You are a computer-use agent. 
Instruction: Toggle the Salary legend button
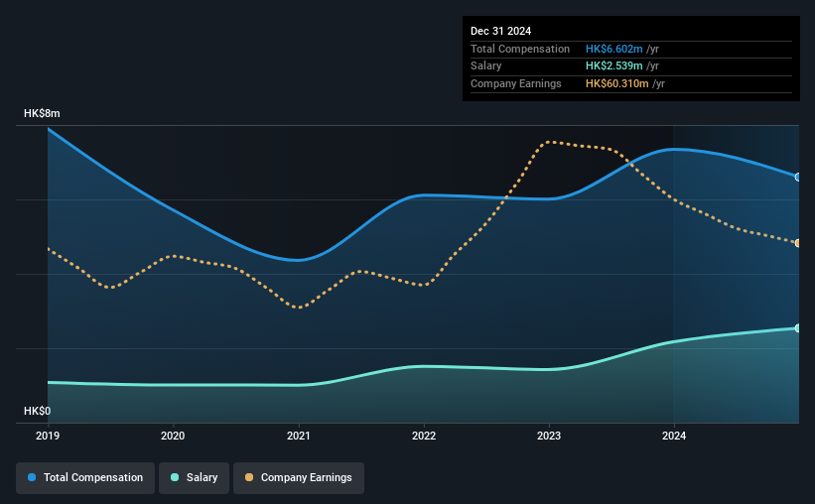(194, 477)
